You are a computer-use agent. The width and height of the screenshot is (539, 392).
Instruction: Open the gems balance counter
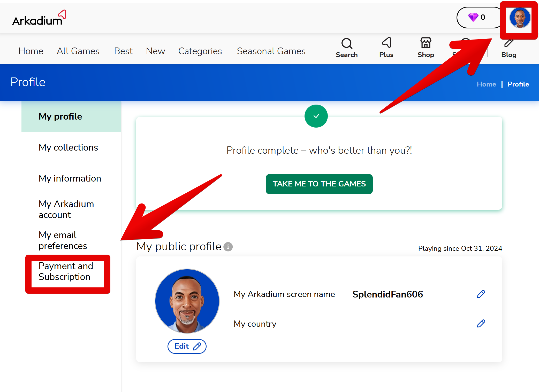click(x=477, y=18)
